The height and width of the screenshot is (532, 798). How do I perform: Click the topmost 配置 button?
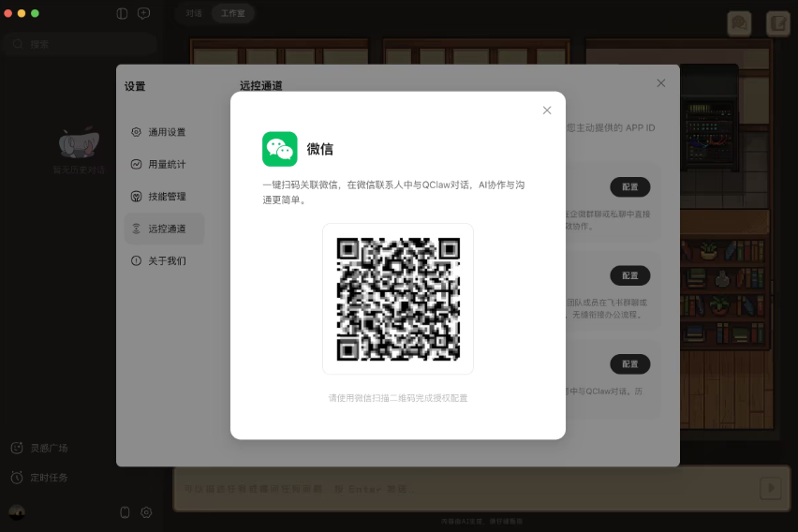click(x=630, y=186)
